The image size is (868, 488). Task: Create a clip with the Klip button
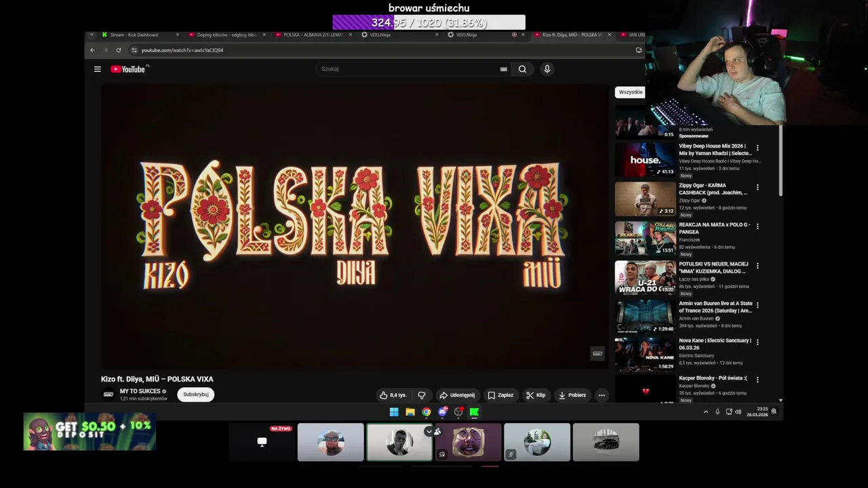[x=536, y=395]
